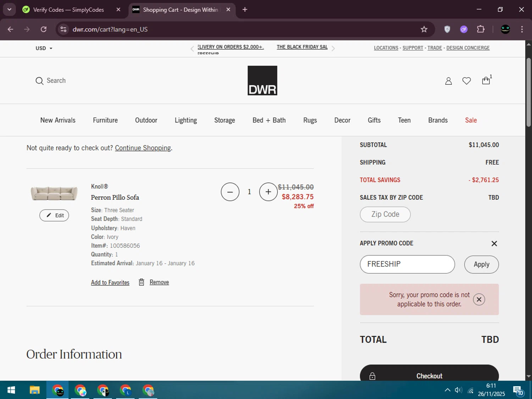Open the Gifts menu
Viewport: 532px width, 399px height.
point(374,120)
